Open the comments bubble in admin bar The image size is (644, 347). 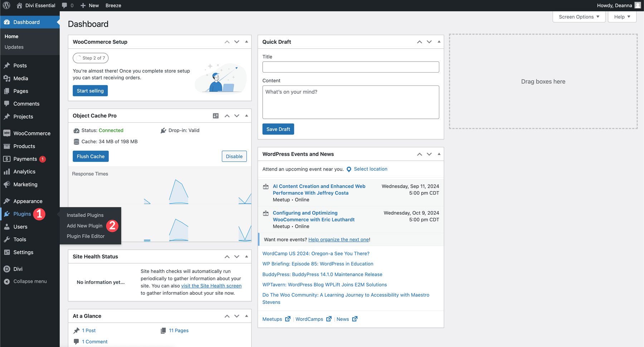pyautogui.click(x=64, y=5)
